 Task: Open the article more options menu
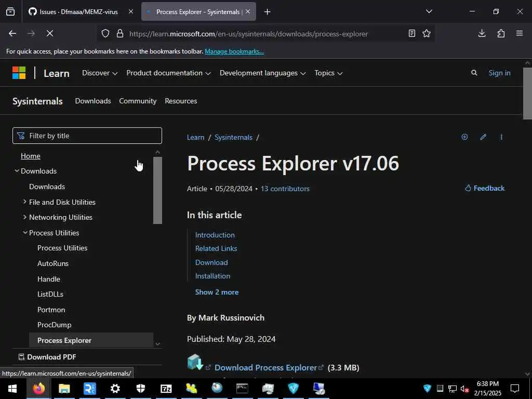(501, 137)
